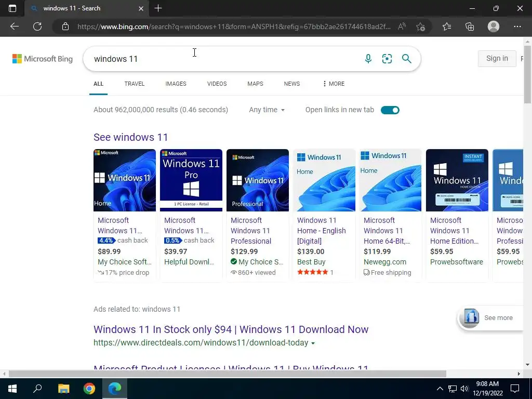Click the 0.5% cash back badge
532x399 pixels.
point(172,240)
